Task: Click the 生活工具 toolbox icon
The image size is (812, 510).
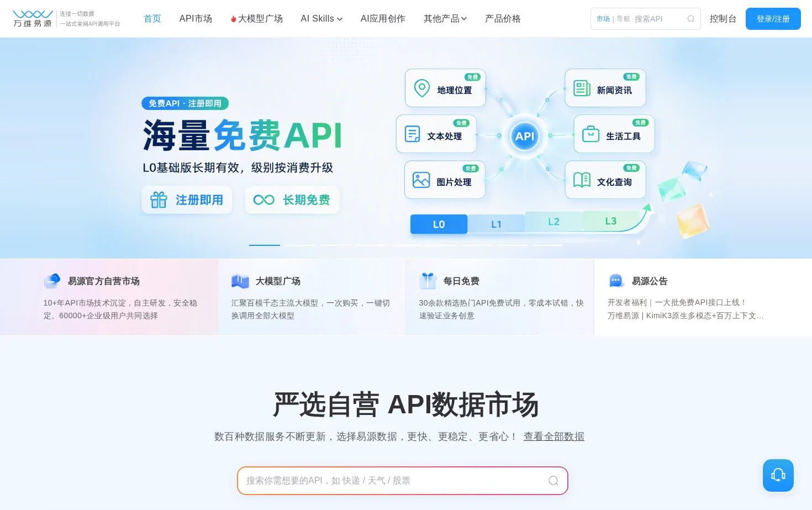Action: click(x=591, y=134)
